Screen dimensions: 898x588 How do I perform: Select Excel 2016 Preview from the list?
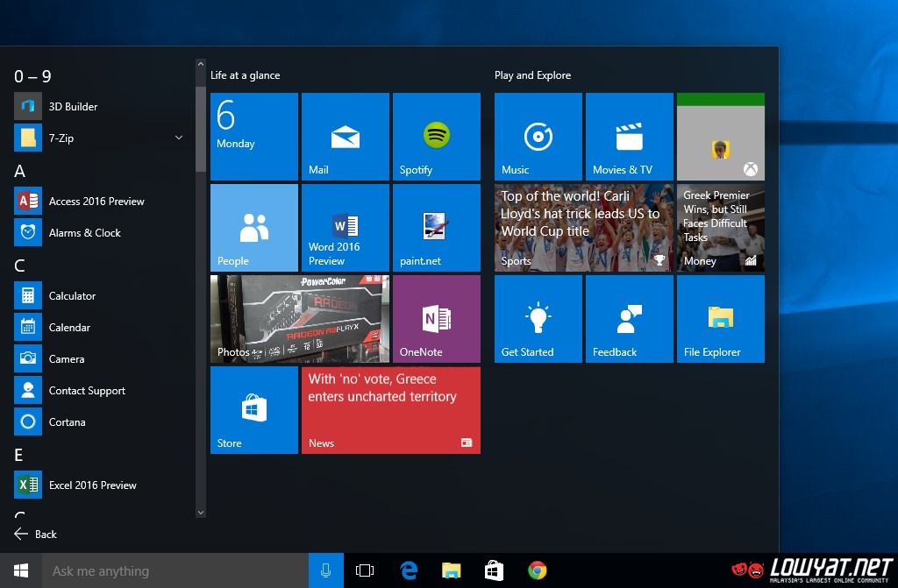click(92, 485)
